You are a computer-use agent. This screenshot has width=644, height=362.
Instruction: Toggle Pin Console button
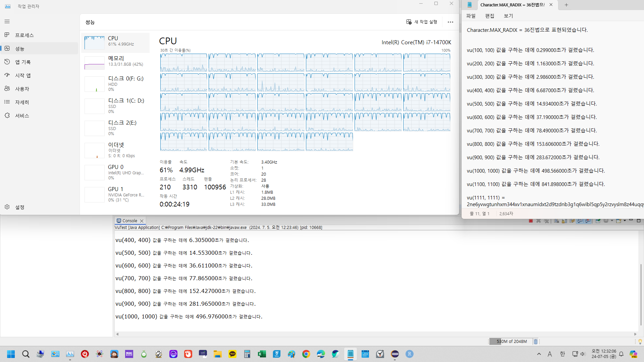click(598, 221)
